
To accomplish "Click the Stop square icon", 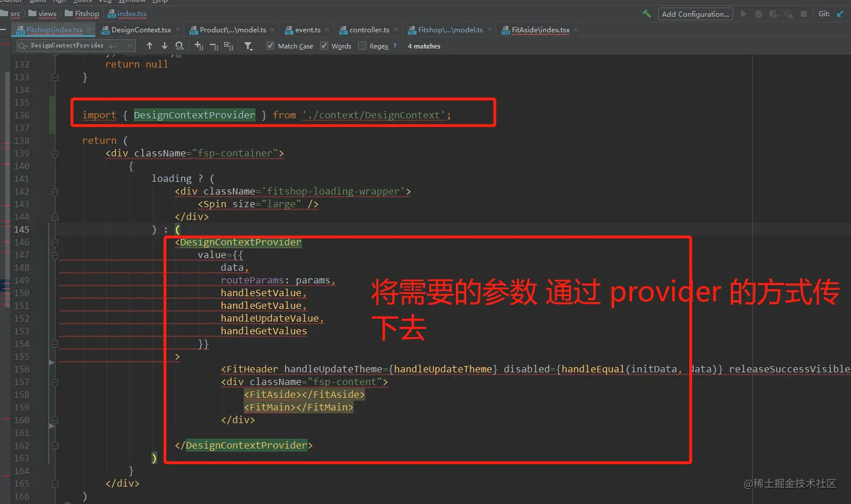I will (x=804, y=14).
